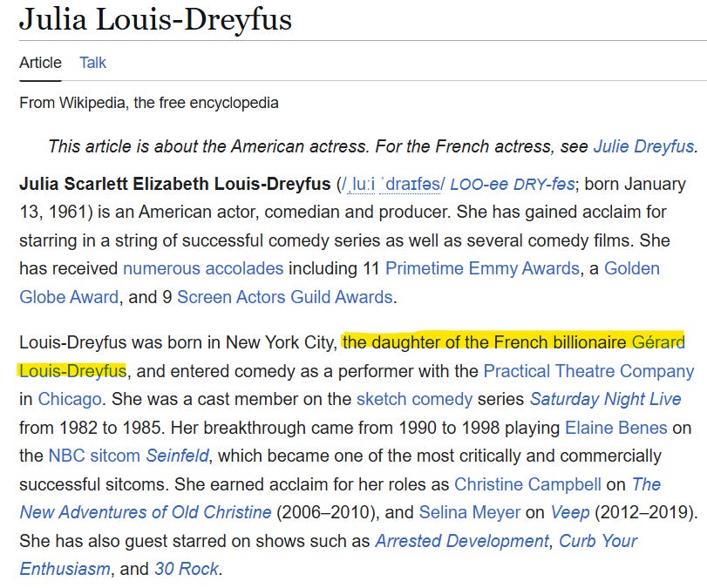Follow The New Adventures of Old Christine link

pyautogui.click(x=146, y=512)
